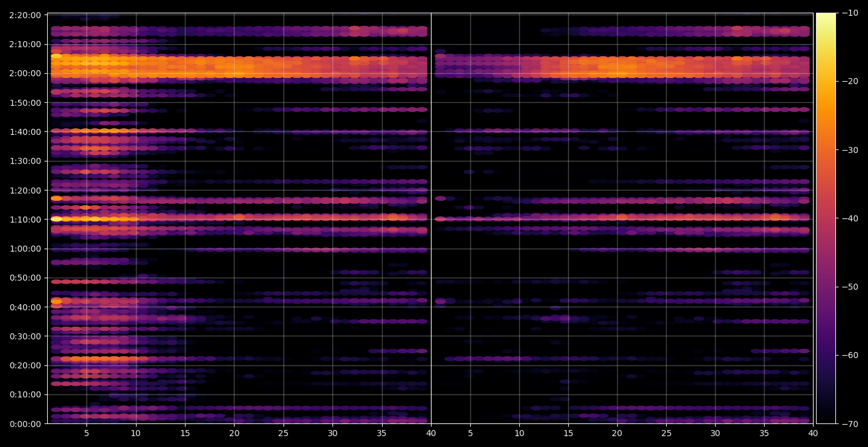
Task: Select x-axis tick 30 of the left heatmap
Action: [332, 433]
